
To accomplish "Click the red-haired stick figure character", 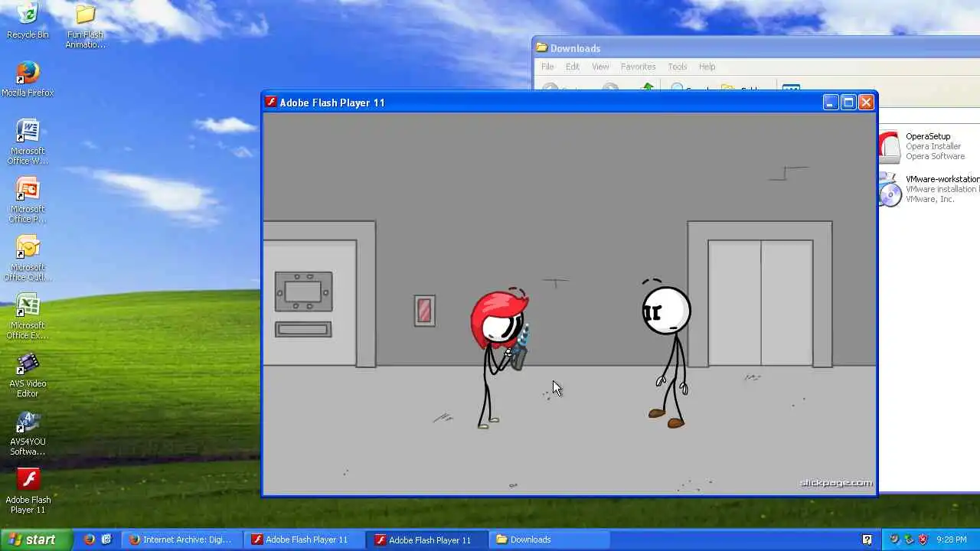I will 499,358.
